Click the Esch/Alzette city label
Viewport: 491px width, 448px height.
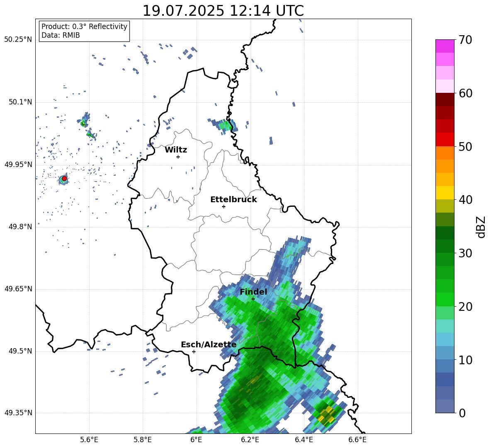(x=209, y=345)
